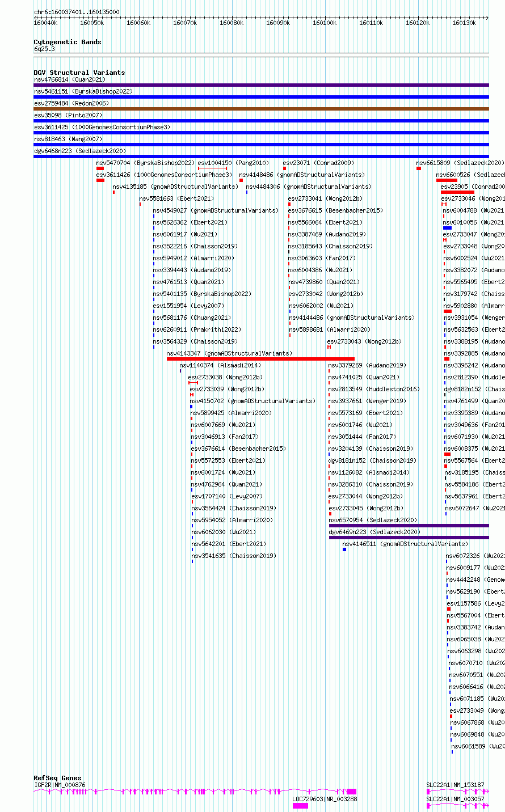Click the 6q25.3 cytogenetic band label
The height and width of the screenshot is (812, 505).
[x=44, y=49]
